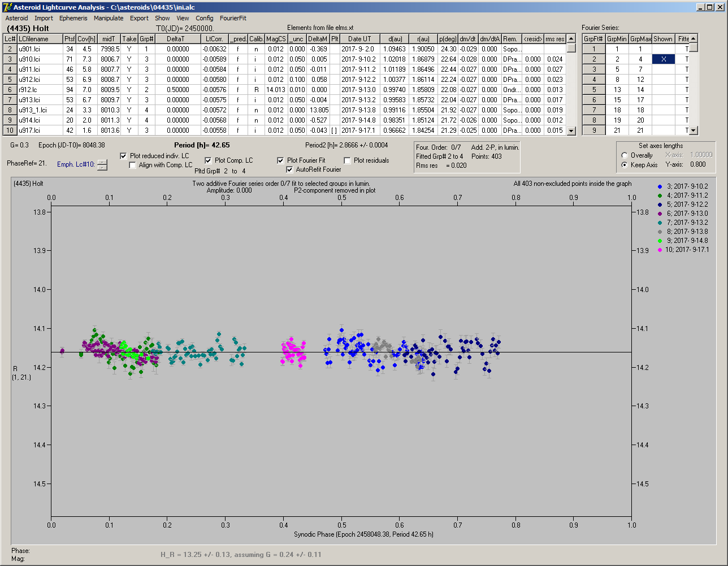Click the blue legend marker for 3; 2017- 9-10.2
This screenshot has height=566, width=728.
coord(660,186)
